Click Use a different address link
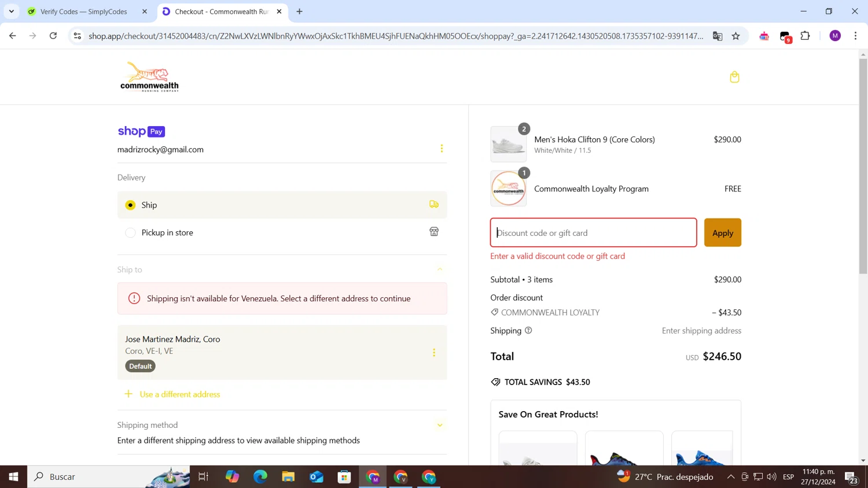 click(180, 394)
